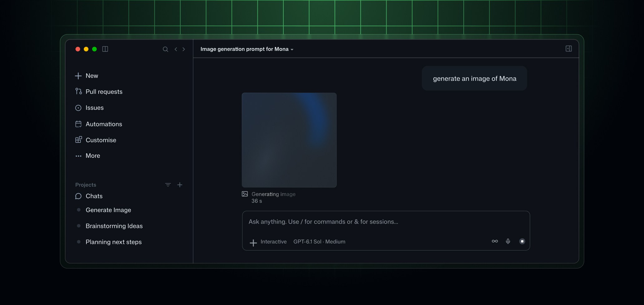This screenshot has height=305, width=644.
Task: Toggle the left sidebar panel icon
Action: point(105,49)
